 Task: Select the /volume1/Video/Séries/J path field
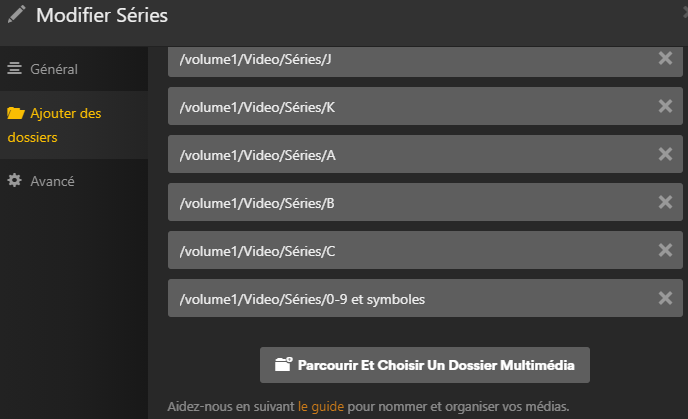tap(400, 58)
